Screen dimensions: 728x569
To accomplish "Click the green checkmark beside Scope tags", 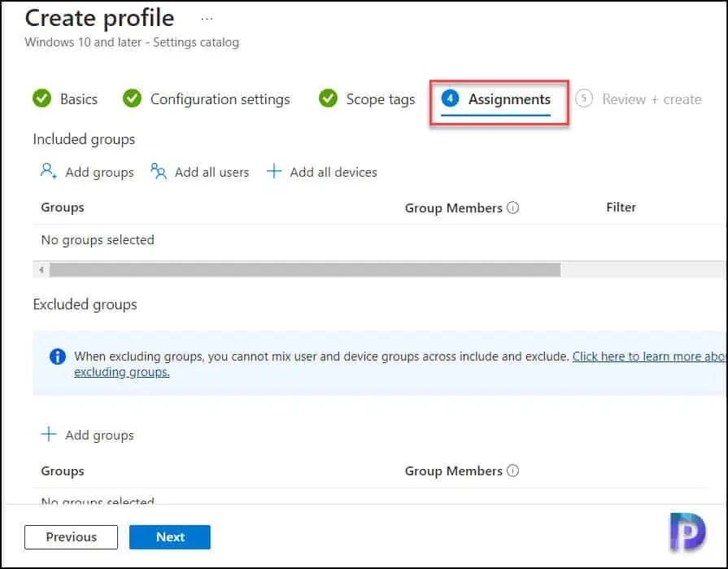I will [328, 98].
